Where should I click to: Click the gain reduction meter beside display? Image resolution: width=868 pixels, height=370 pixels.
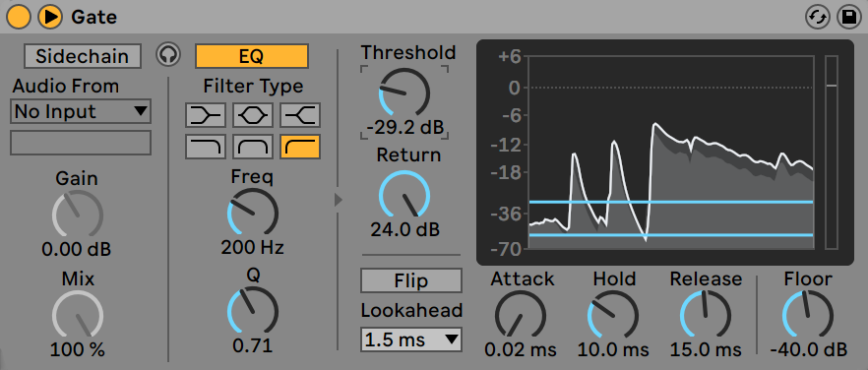tap(832, 153)
